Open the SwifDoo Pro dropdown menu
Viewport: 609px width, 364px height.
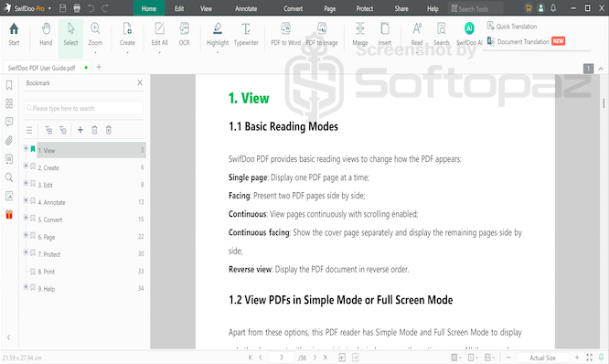coord(49,8)
